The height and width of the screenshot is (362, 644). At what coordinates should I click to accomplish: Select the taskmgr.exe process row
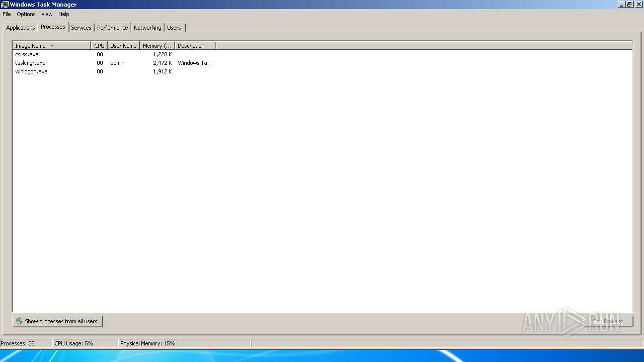[114, 63]
